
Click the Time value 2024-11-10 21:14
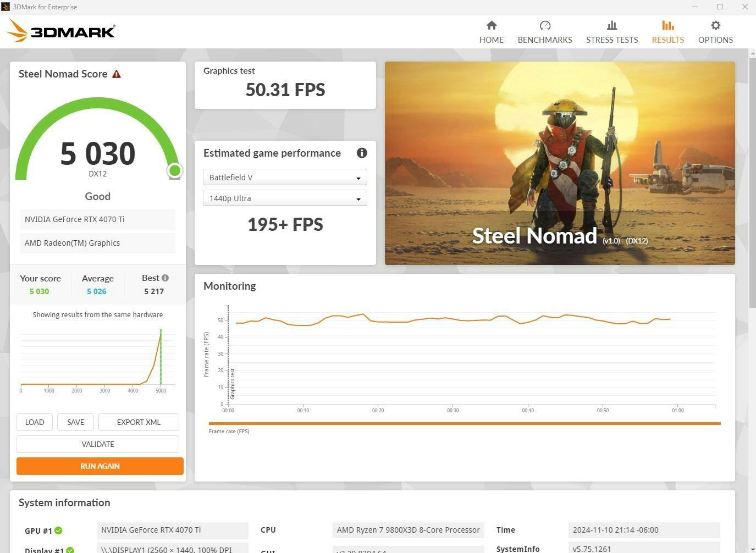[644, 530]
